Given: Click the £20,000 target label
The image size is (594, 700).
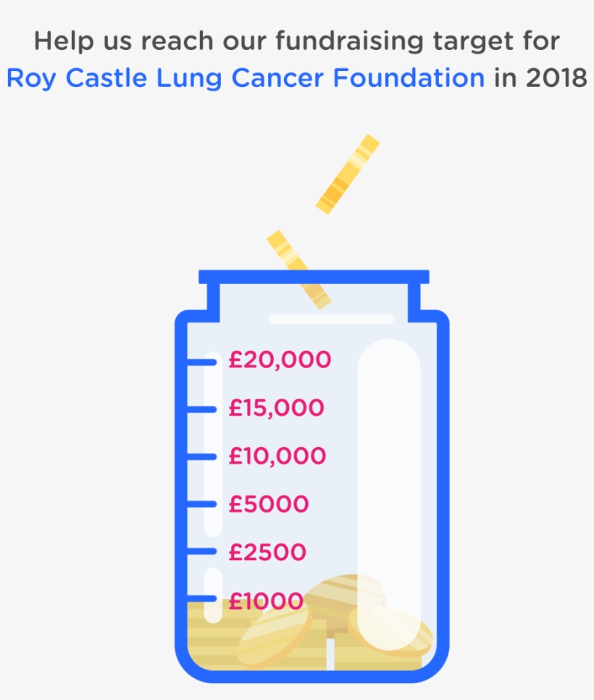Looking at the screenshot, I should (x=280, y=359).
